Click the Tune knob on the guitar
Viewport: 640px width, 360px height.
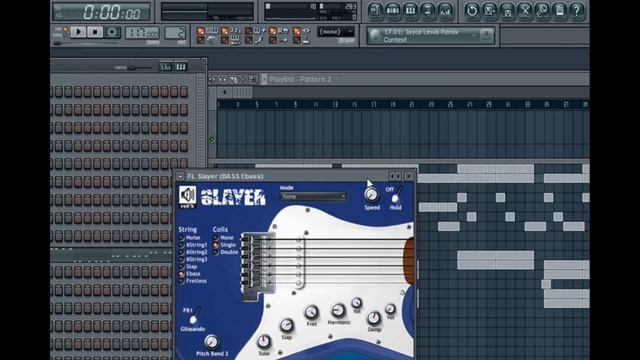pos(264,341)
